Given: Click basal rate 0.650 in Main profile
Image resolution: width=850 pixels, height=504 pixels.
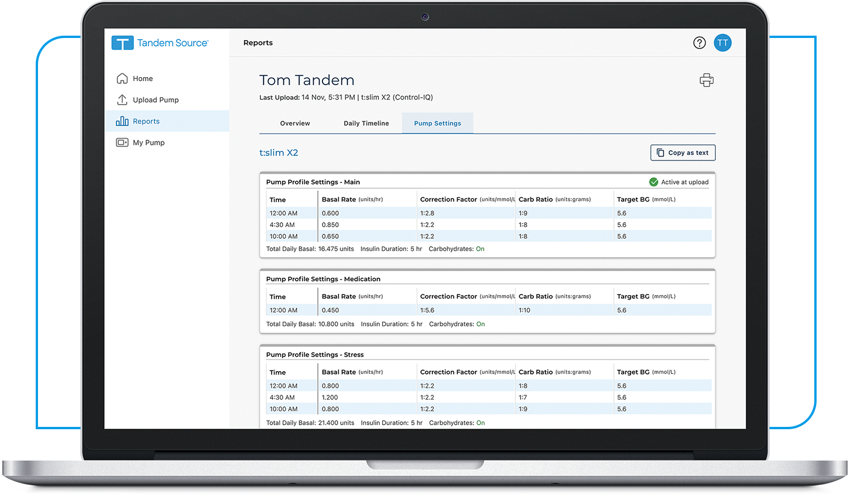Looking at the screenshot, I should [331, 236].
